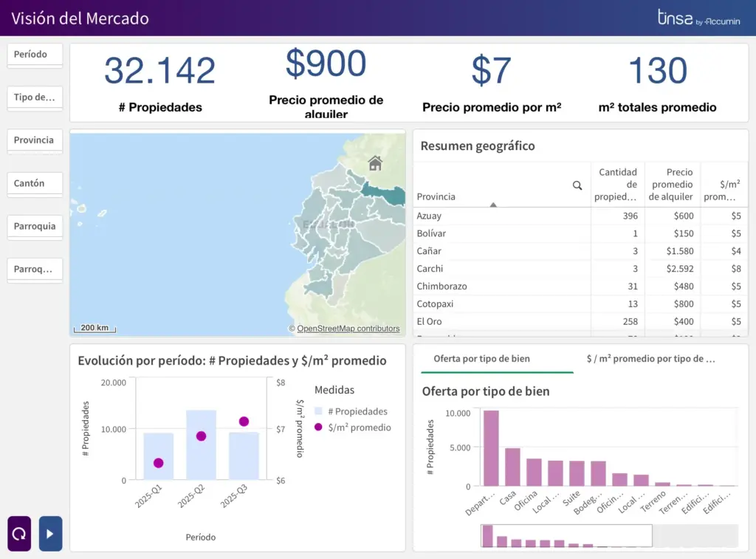Click the home icon on the map
The height and width of the screenshot is (559, 756).
tap(375, 162)
